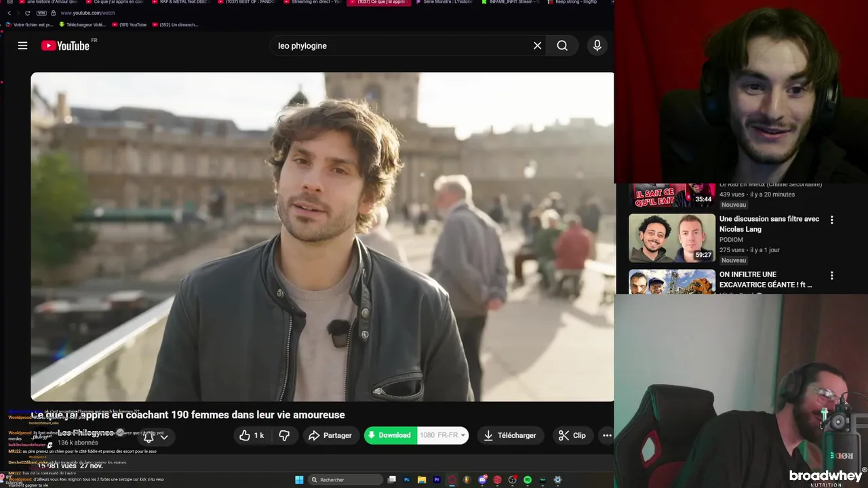868x488 pixels.
Task: Reload the page
Action: point(27,13)
